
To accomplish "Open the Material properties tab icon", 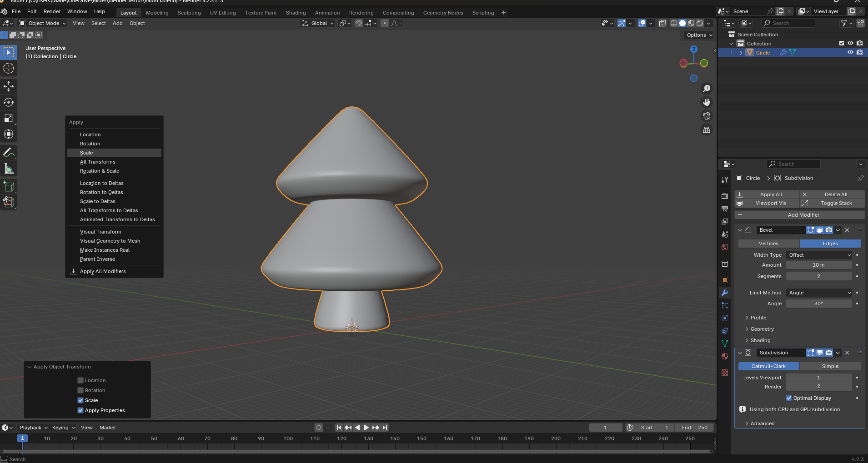I will 725,356.
